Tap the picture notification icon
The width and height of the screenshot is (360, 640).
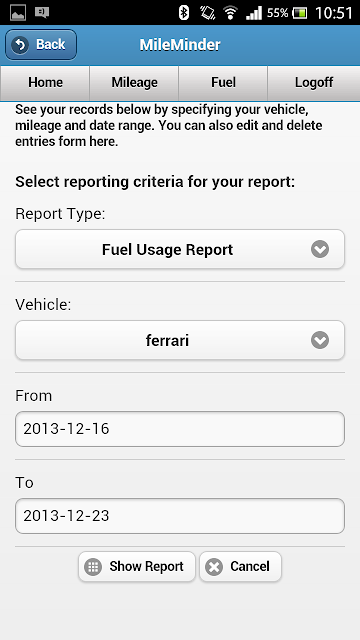pos(18,13)
